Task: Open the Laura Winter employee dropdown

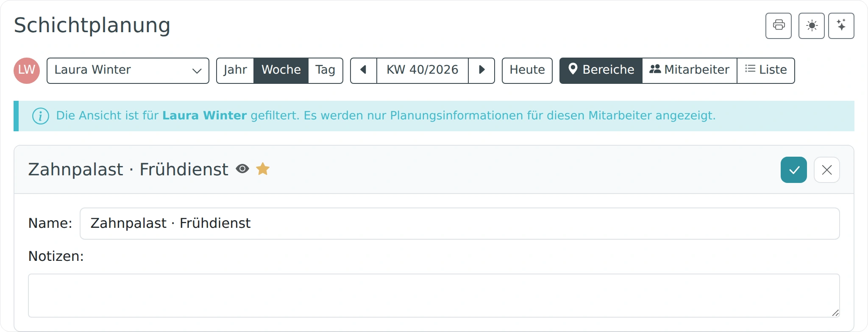Action: point(128,71)
